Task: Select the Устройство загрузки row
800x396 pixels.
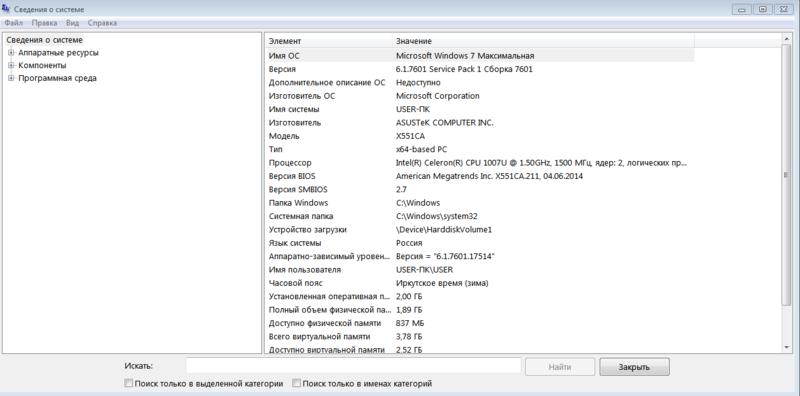Action: coord(480,230)
